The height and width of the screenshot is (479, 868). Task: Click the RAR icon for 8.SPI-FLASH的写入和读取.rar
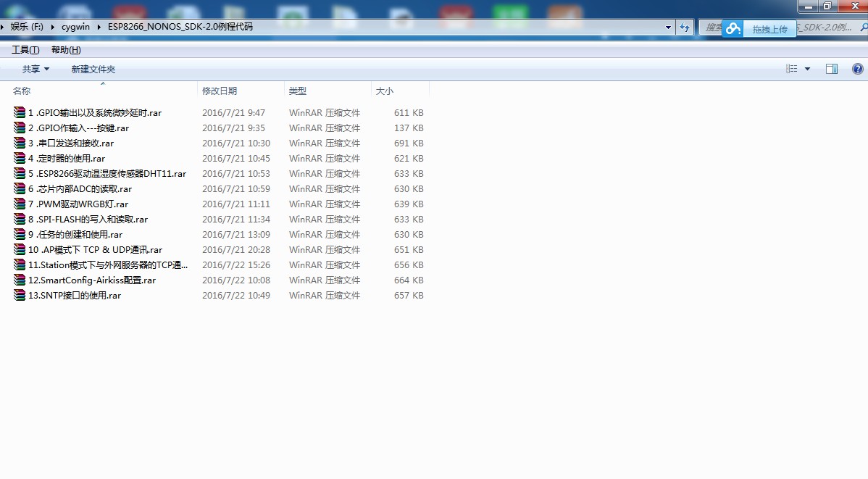tap(20, 220)
